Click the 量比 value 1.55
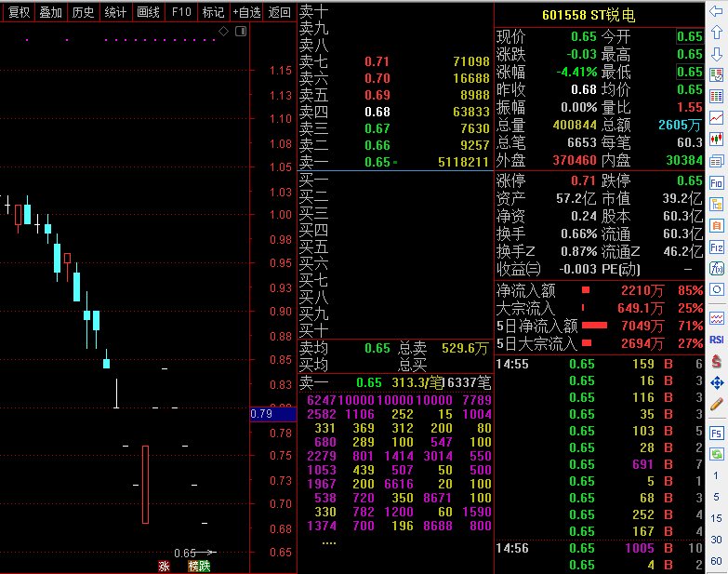The image size is (728, 574). click(690, 107)
